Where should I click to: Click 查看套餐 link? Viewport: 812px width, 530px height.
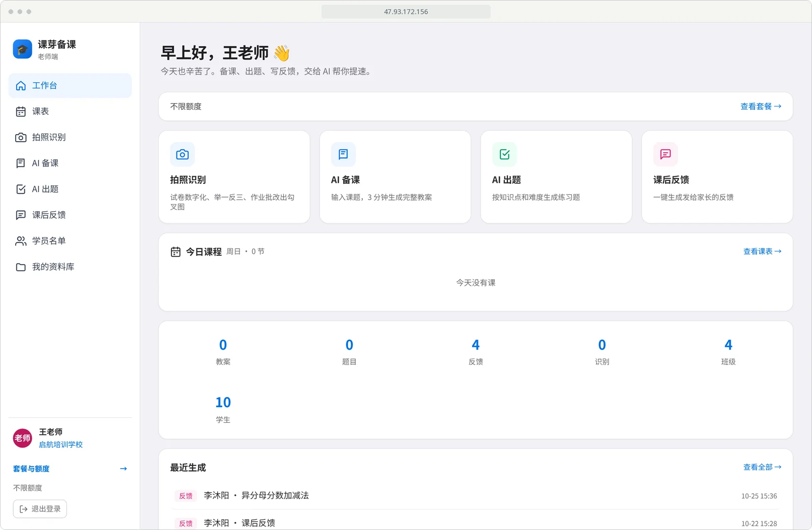click(761, 107)
